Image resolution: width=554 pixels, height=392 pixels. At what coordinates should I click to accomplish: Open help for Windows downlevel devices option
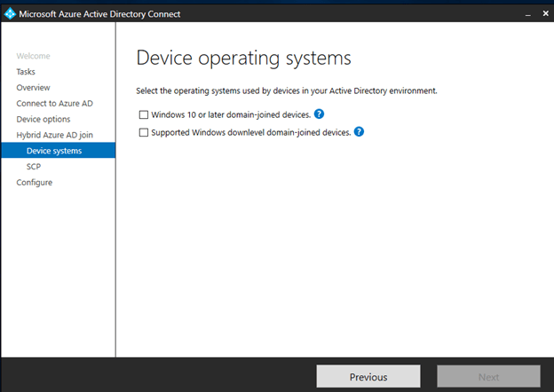[359, 132]
